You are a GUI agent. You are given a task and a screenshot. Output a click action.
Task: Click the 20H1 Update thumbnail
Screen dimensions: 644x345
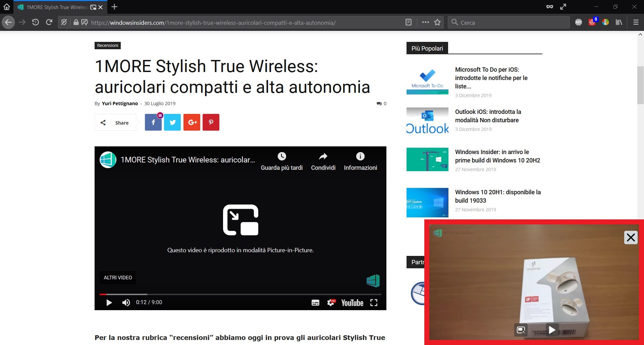tap(427, 203)
